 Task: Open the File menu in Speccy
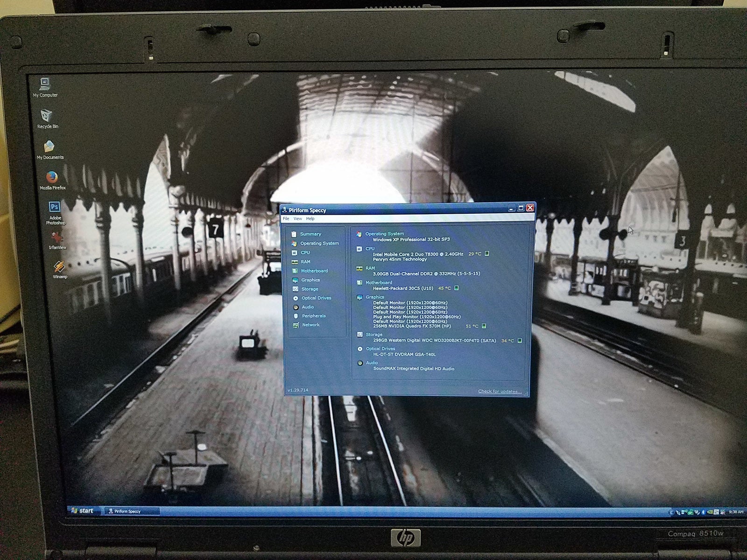tap(286, 218)
